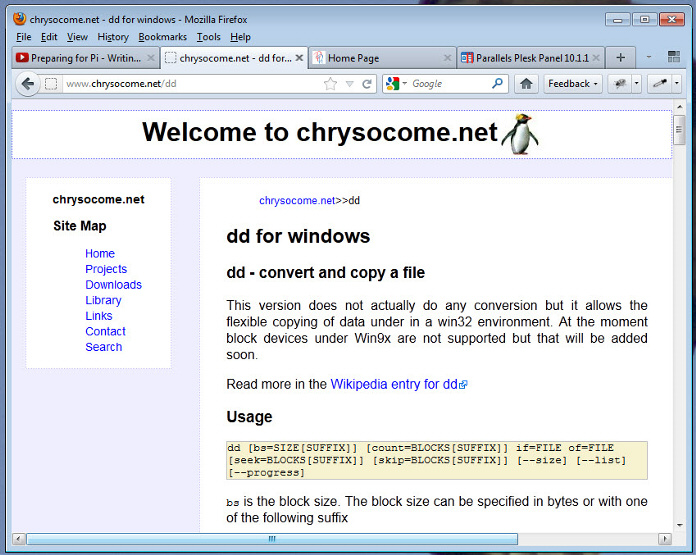Expand the Google search engine dropdown

[x=396, y=84]
